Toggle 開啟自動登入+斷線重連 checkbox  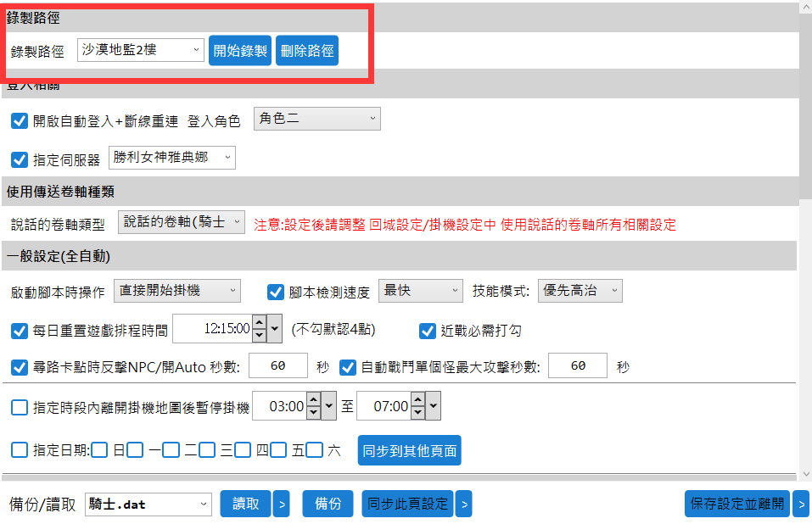pyautogui.click(x=20, y=120)
